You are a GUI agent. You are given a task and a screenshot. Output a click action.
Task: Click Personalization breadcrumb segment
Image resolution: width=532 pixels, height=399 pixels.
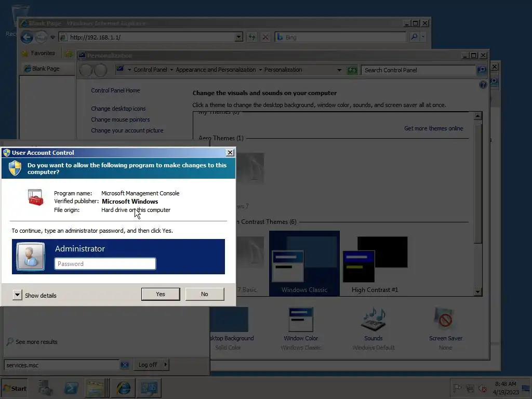pyautogui.click(x=283, y=70)
